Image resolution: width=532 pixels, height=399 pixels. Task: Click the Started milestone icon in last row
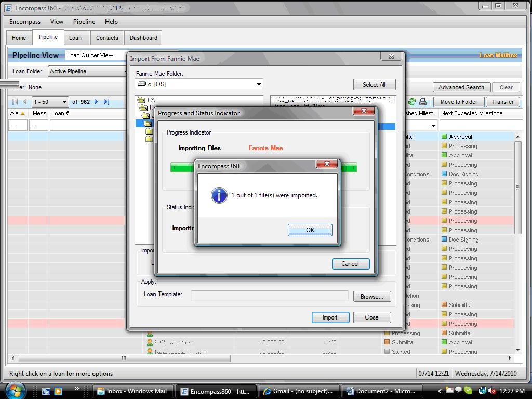coord(387,352)
